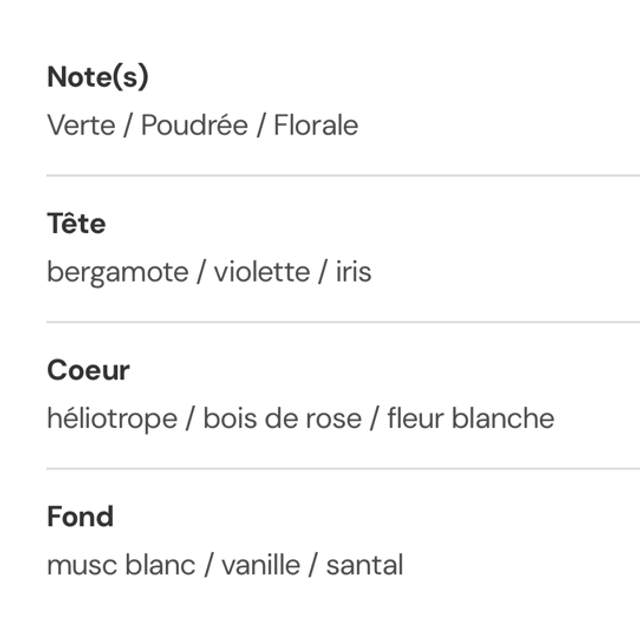Click the Note(s) heading
This screenshot has height=640, width=640.
[x=97, y=77]
